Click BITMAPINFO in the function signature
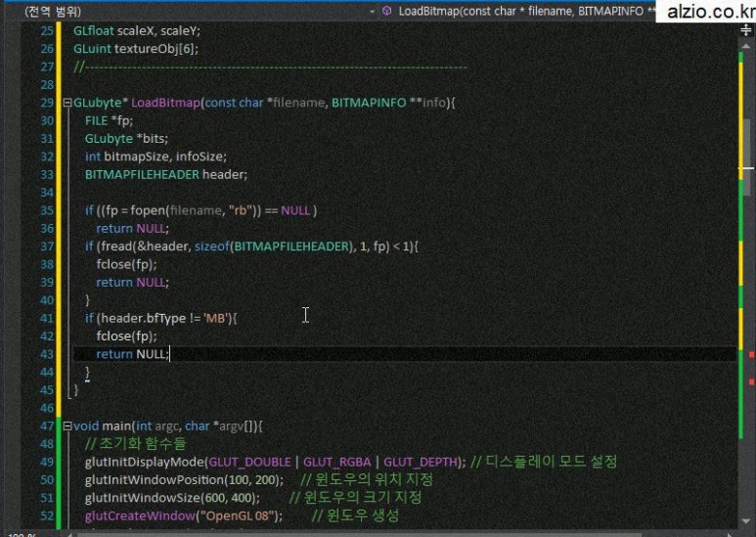This screenshot has height=537, width=756. (x=369, y=103)
